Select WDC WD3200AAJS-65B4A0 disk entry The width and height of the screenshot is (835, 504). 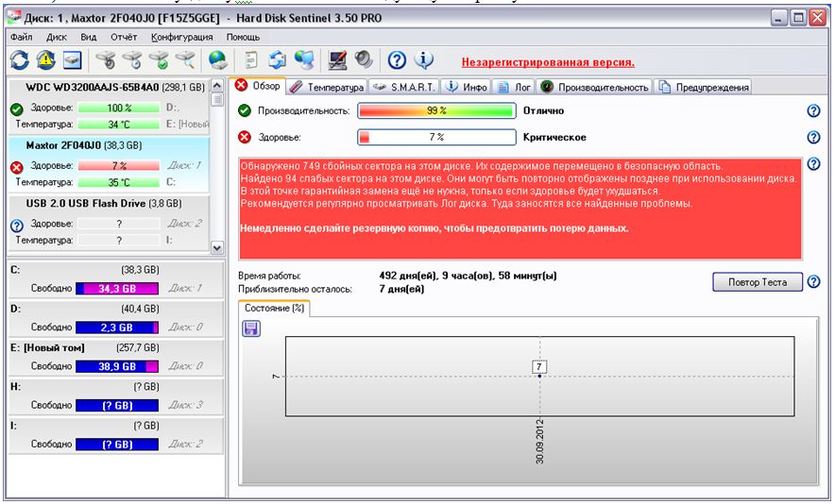pyautogui.click(x=110, y=106)
